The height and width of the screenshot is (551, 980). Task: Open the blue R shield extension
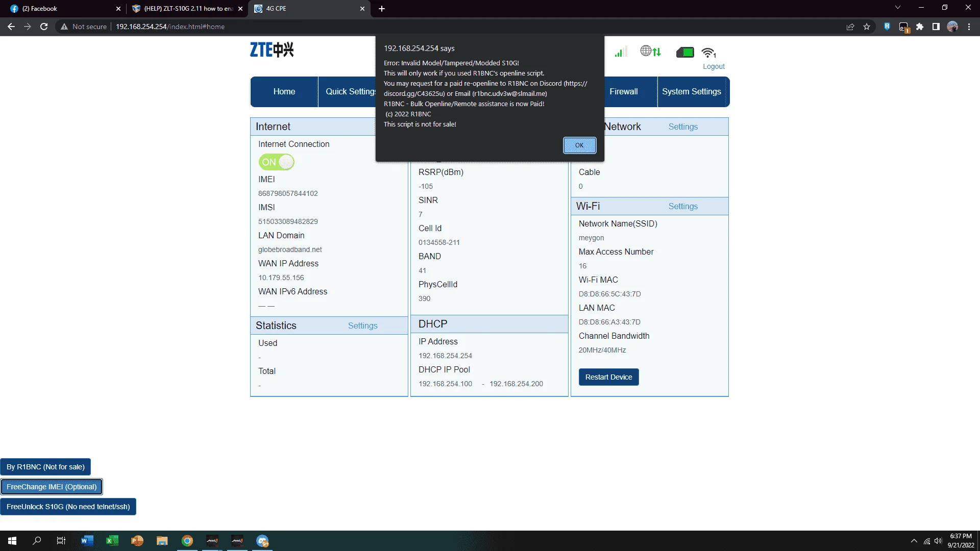887,27
